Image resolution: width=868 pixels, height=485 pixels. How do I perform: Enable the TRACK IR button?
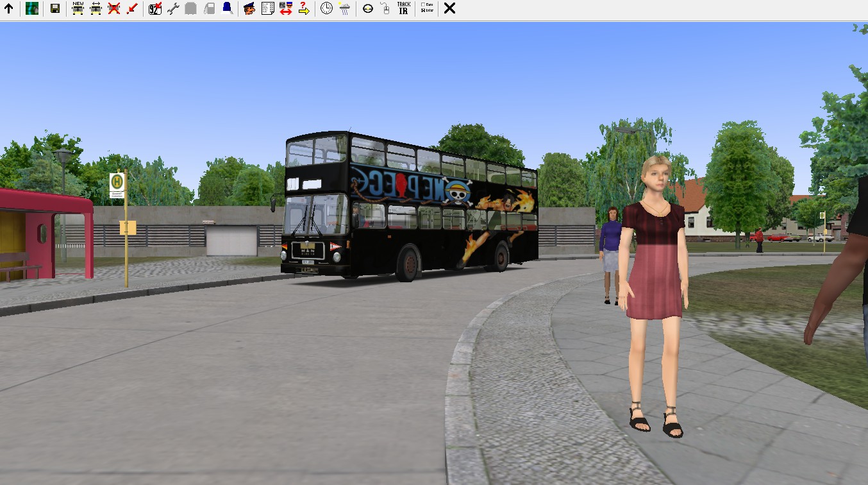point(404,8)
